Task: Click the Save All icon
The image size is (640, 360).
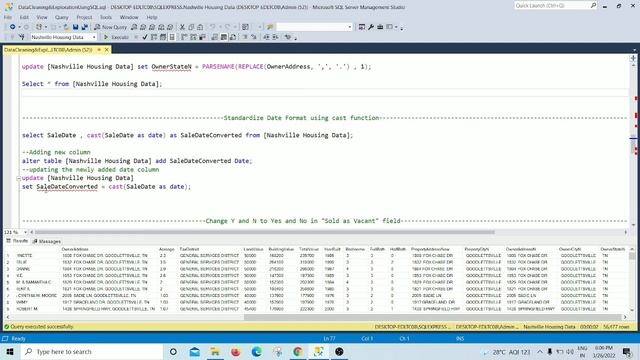Action: pos(84,27)
